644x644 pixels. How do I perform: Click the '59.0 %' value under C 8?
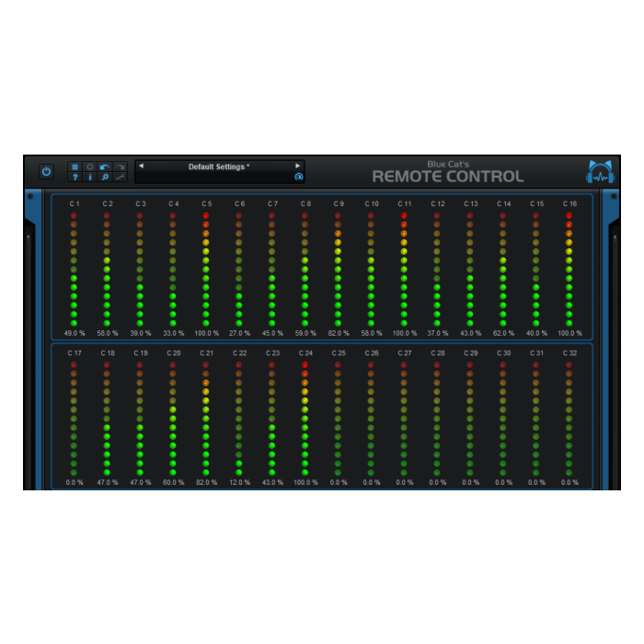coord(305,333)
